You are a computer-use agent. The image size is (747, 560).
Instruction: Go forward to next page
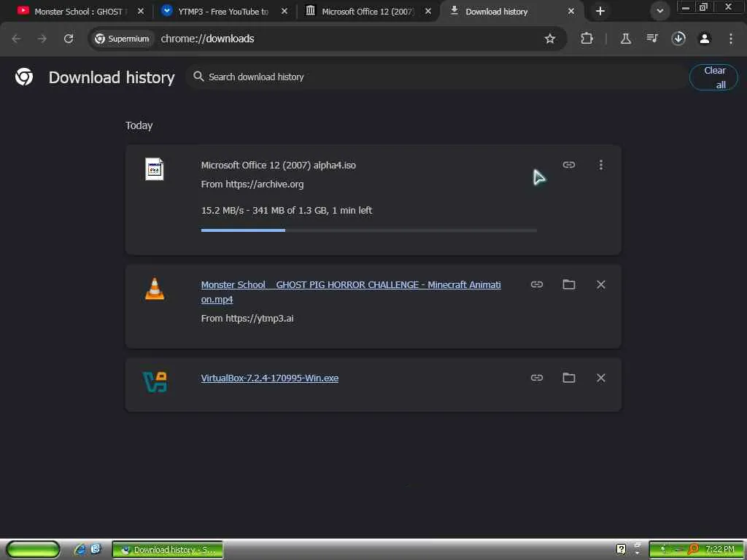point(42,39)
